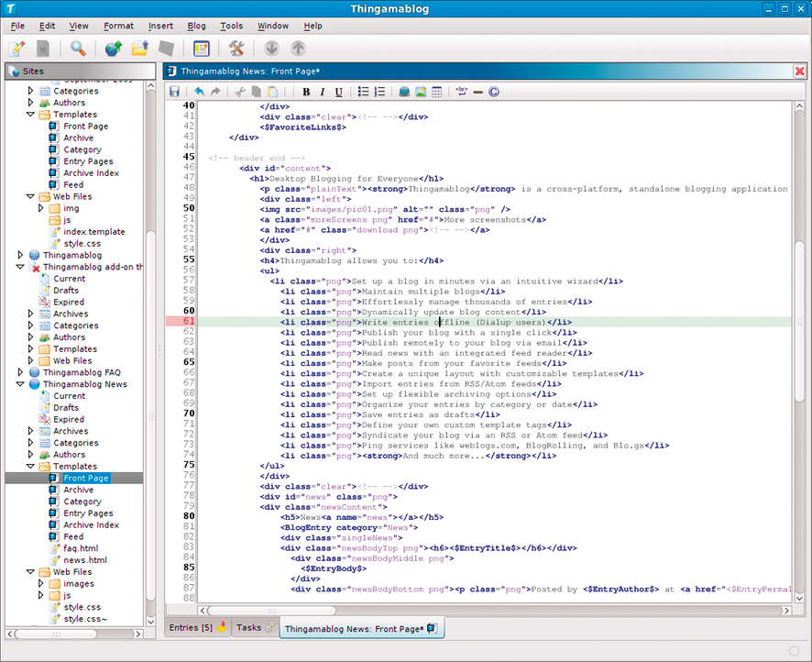Screen dimensions: 812x662
Task: Toggle underline formatting
Action: coord(339,92)
